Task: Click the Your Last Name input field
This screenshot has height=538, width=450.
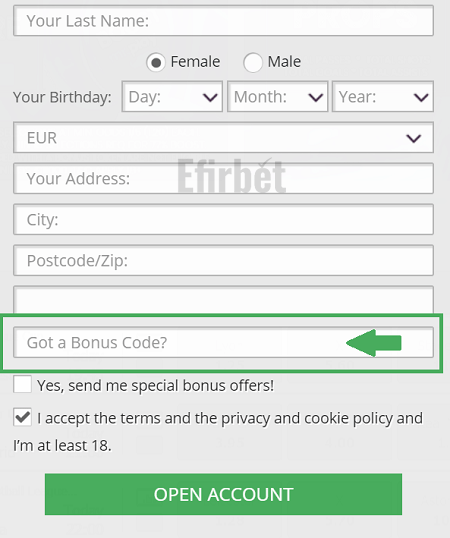Action: click(x=223, y=21)
